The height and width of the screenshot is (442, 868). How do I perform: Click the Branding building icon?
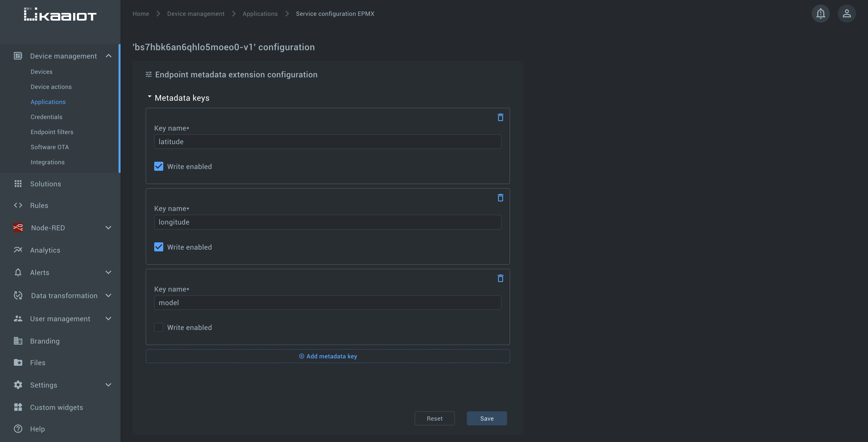coord(18,341)
